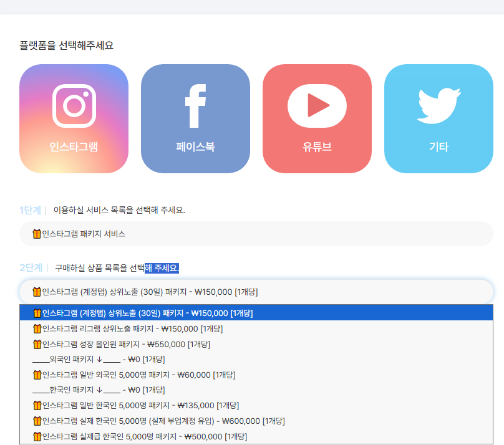Choose 일반 한국인 5,000명 패키지 ₩135,000
The height and width of the screenshot is (445, 504).
click(x=256, y=406)
